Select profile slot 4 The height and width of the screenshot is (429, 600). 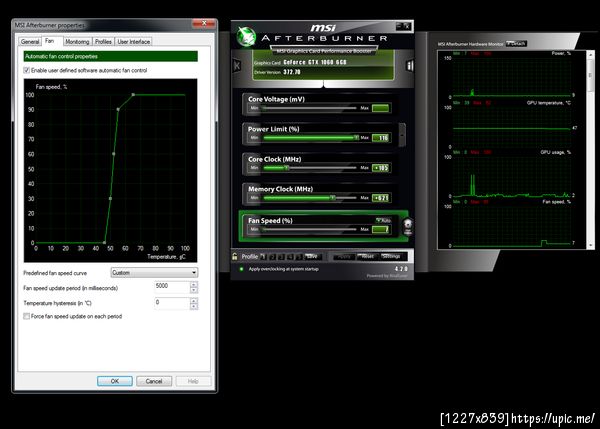290,256
